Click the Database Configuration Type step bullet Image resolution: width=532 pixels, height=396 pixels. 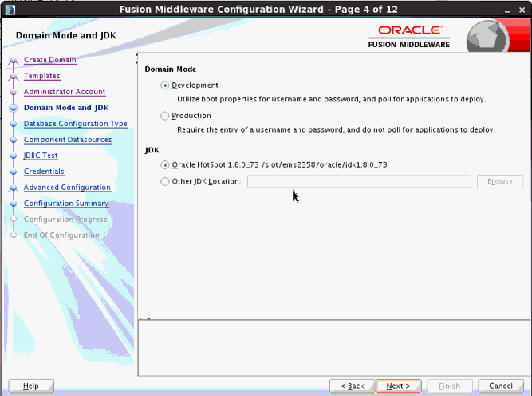pyautogui.click(x=14, y=124)
